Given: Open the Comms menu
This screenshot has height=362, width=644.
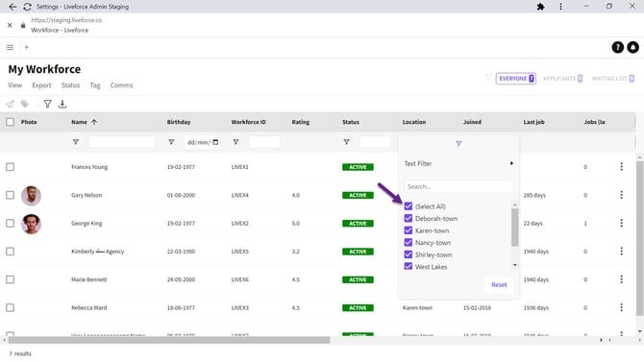Looking at the screenshot, I should 121,84.
